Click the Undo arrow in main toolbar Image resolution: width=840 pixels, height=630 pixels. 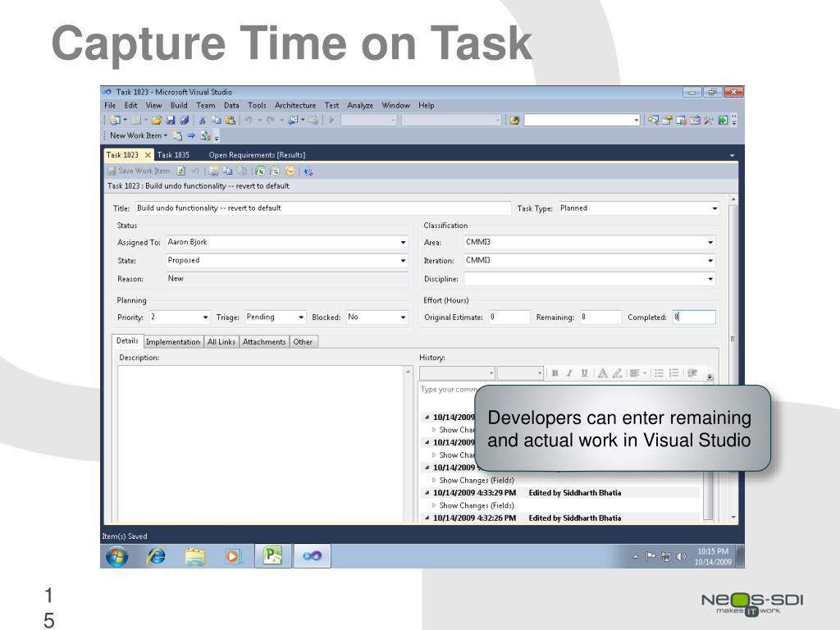click(249, 121)
